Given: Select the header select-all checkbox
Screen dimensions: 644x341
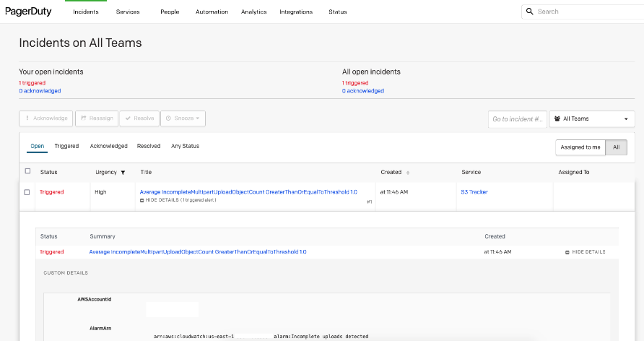Looking at the screenshot, I should (27, 171).
